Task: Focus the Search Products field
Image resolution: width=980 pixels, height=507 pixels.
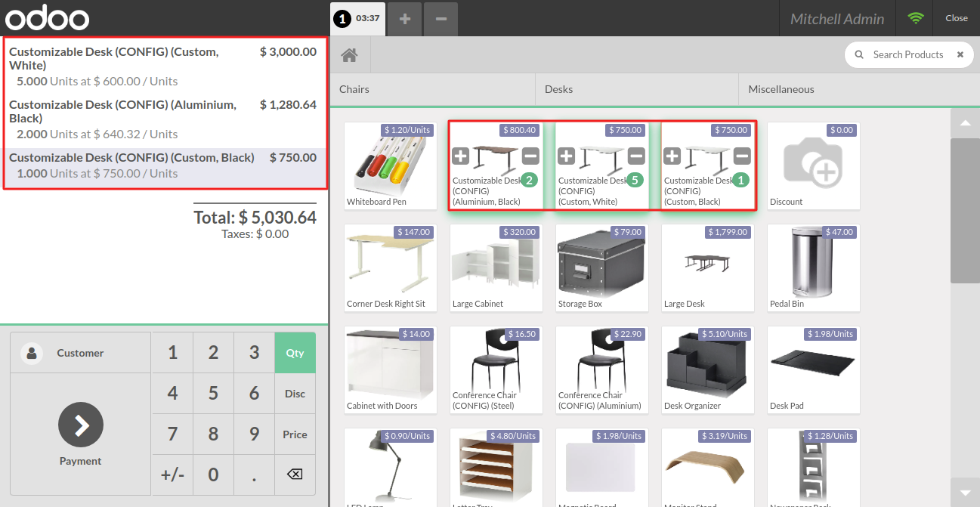Action: (x=908, y=54)
